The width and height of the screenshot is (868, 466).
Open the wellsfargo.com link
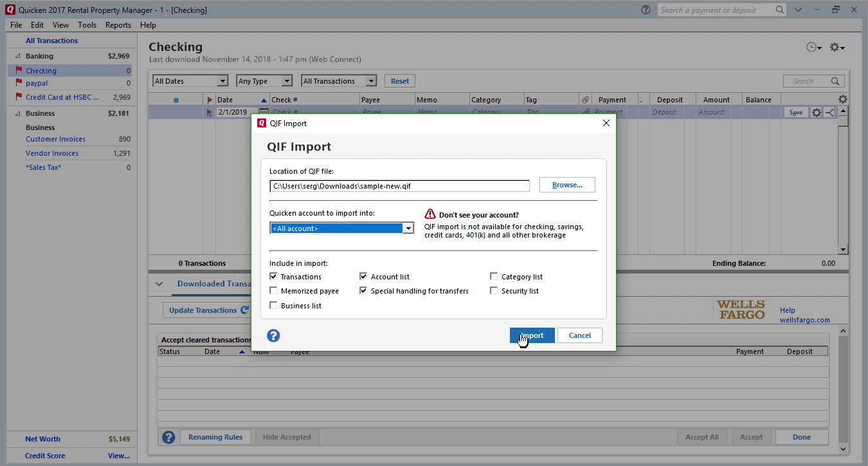coord(804,320)
